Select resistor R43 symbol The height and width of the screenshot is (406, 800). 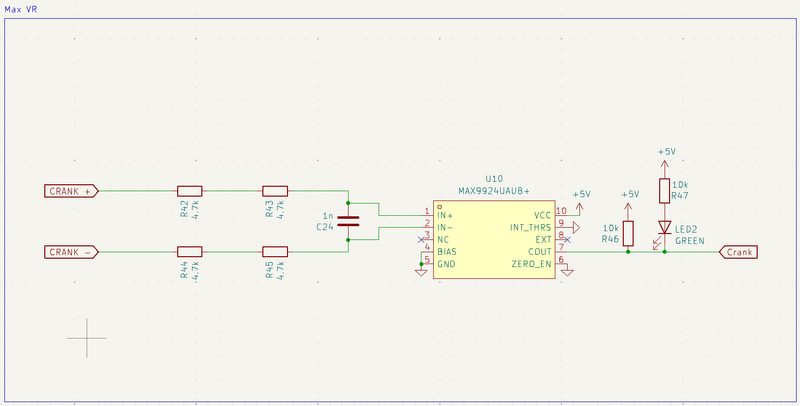[x=275, y=191]
